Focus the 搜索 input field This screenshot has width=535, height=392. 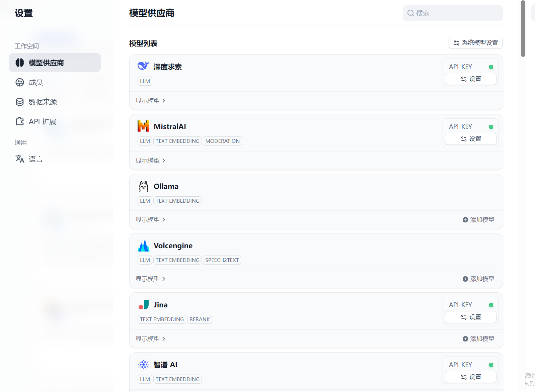pos(453,13)
